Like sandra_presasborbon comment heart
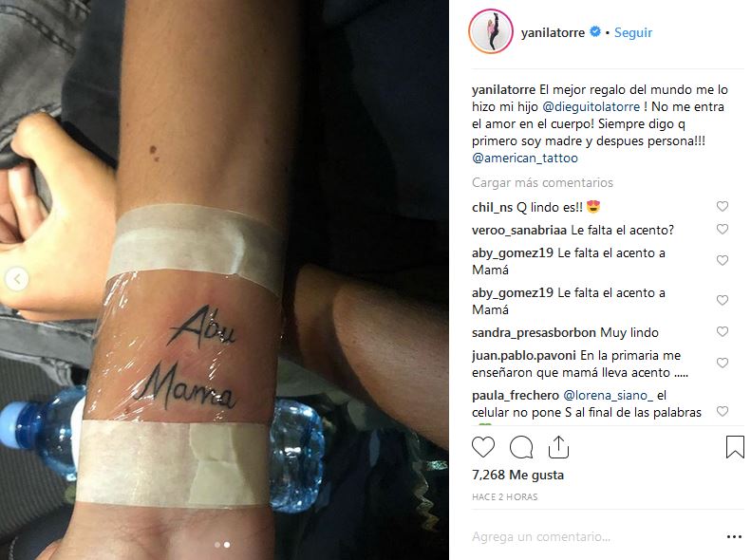Screen dimensions: 751x560 (x=723, y=331)
